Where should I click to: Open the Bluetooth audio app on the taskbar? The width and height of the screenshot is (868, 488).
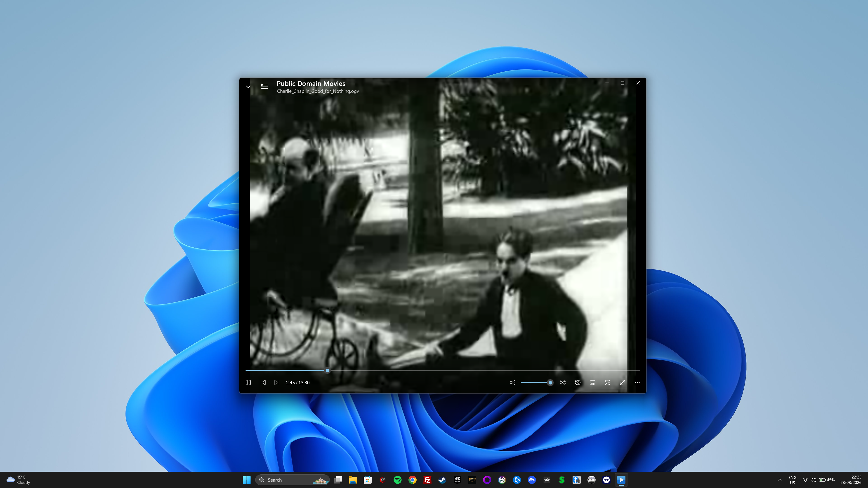[x=577, y=480]
